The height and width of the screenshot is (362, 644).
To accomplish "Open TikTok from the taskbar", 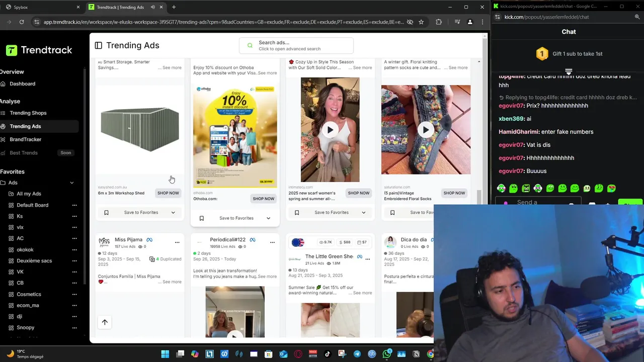I will click(x=328, y=354).
